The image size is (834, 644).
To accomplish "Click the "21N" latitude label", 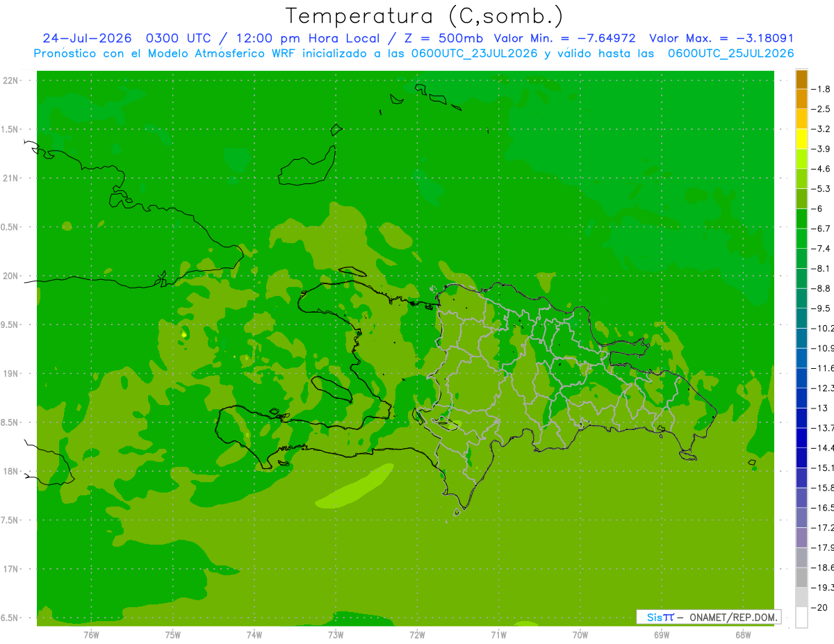I will [x=12, y=179].
